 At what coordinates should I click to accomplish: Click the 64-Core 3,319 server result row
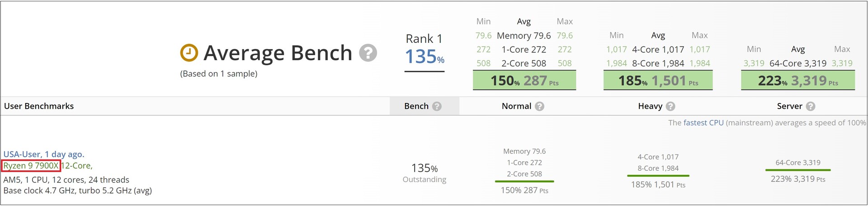click(798, 163)
